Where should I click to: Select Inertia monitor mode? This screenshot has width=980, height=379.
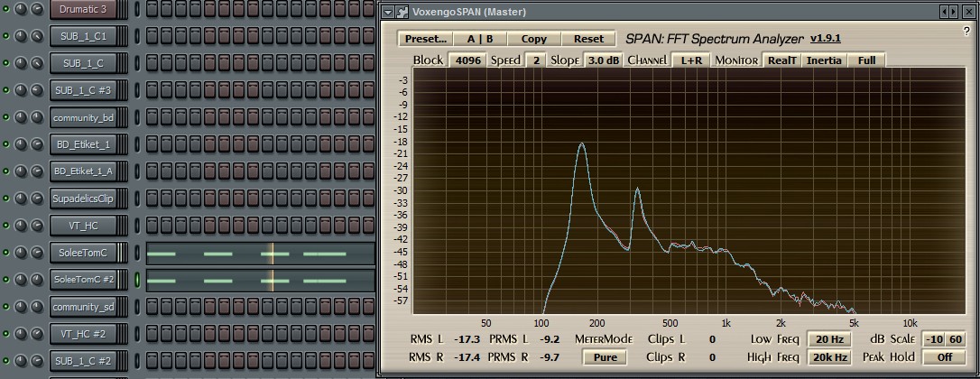824,60
